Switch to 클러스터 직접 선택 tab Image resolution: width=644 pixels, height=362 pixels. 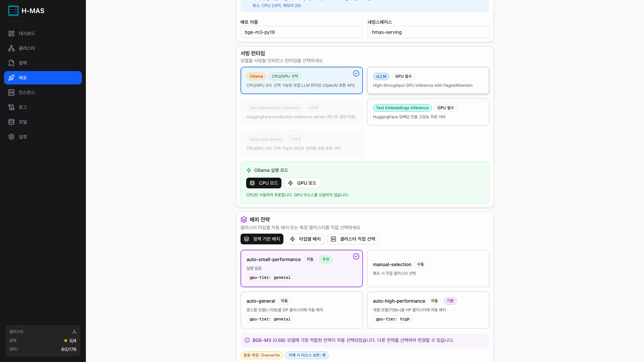(353, 239)
